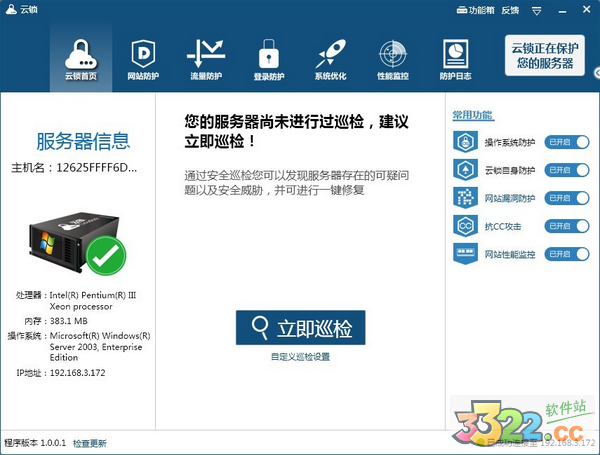Viewport: 600px width, 455px height.
Task: Close the 云锁 window
Action: click(x=586, y=10)
